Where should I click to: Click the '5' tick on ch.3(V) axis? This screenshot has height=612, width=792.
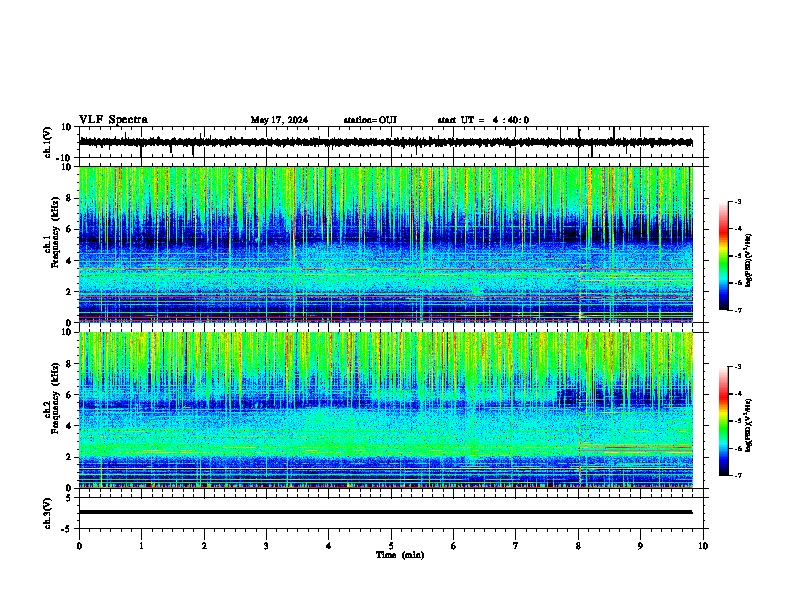coord(70,497)
